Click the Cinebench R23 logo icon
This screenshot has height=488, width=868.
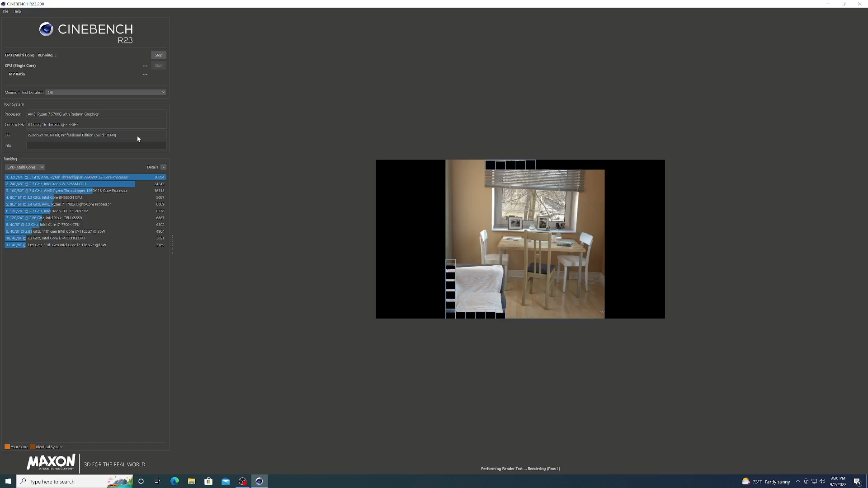46,29
